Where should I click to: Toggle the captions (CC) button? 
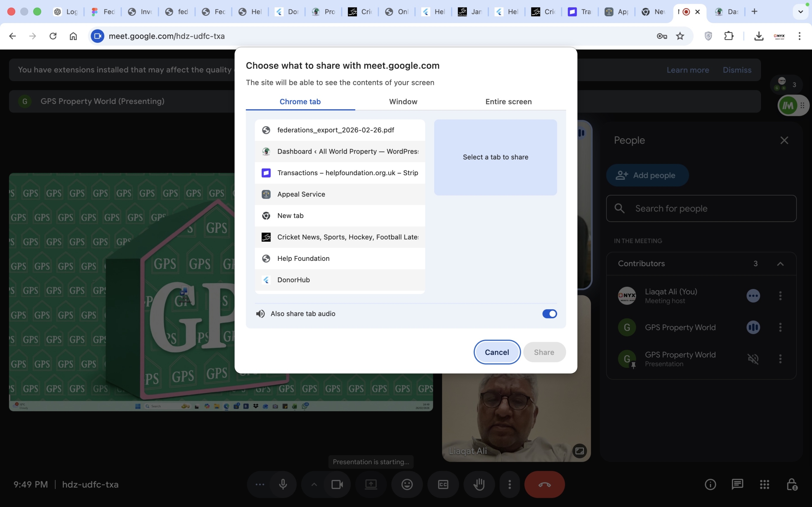click(443, 484)
